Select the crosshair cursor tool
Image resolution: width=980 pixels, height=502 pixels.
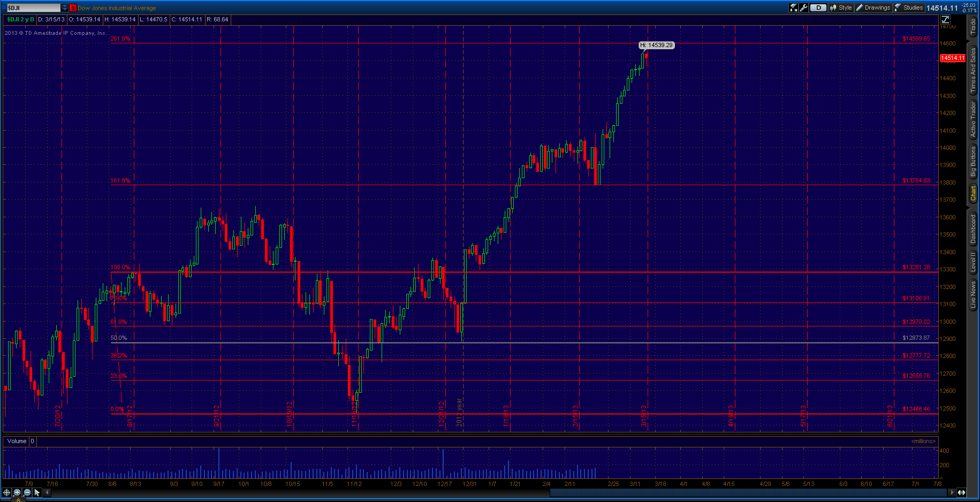click(x=6, y=492)
